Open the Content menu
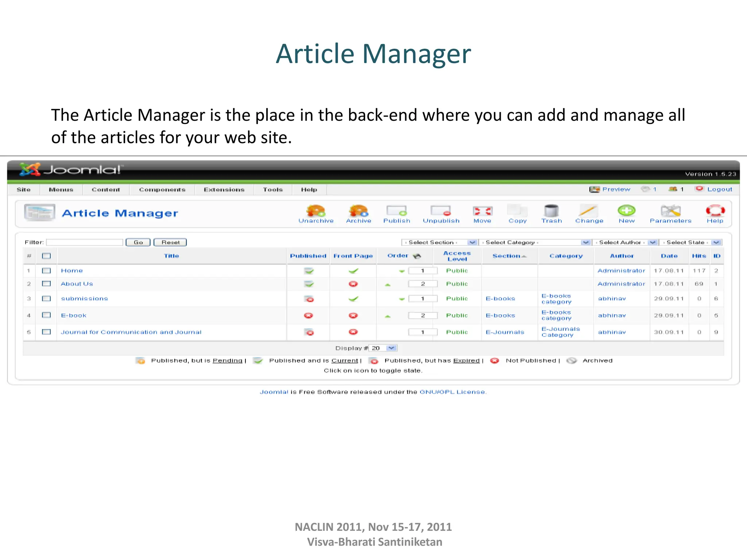Image resolution: width=747 pixels, height=560 pixels. click(x=106, y=190)
